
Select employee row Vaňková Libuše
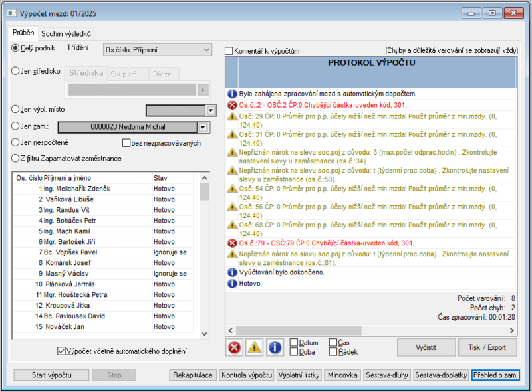click(103, 199)
